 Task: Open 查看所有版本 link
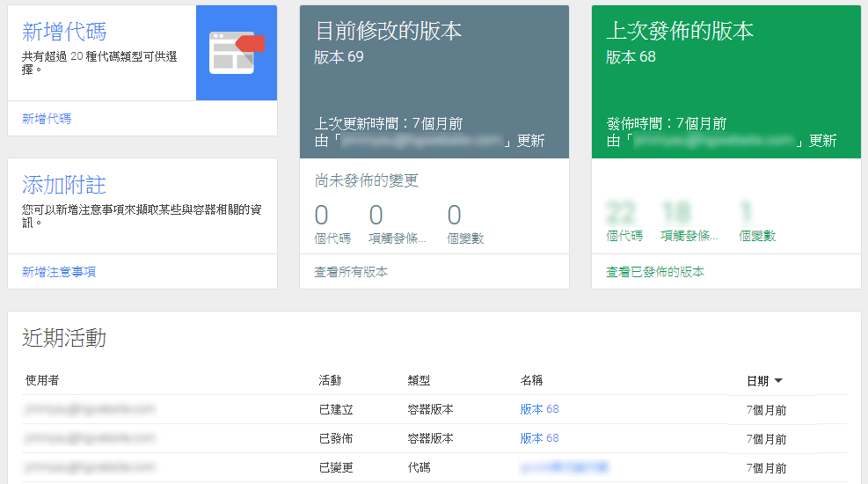click(351, 272)
